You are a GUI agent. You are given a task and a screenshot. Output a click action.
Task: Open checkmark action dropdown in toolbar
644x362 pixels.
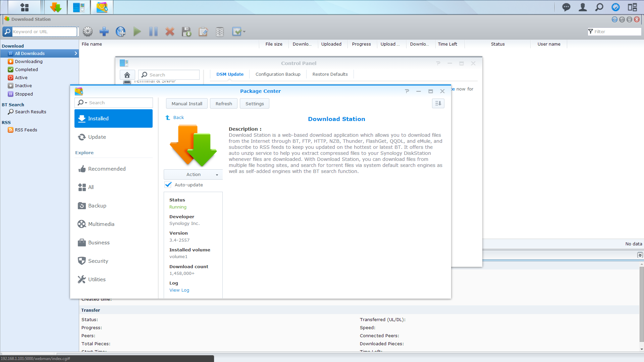239,32
